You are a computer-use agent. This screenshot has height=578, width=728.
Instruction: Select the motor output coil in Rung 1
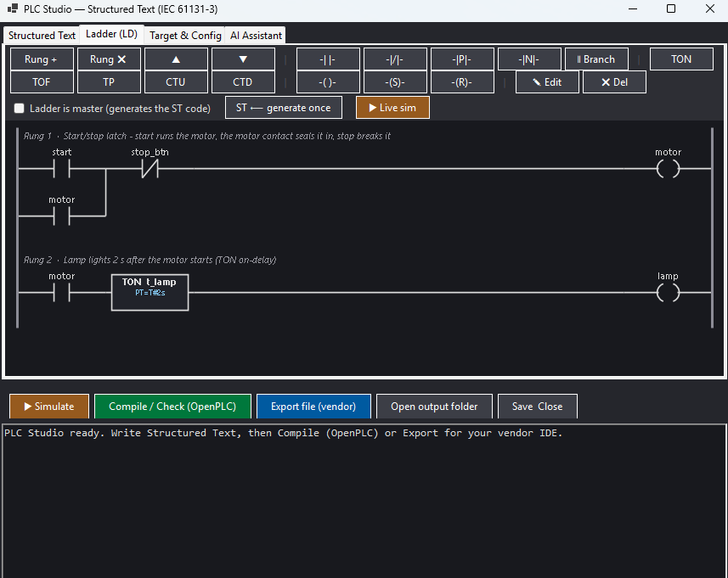(668, 169)
